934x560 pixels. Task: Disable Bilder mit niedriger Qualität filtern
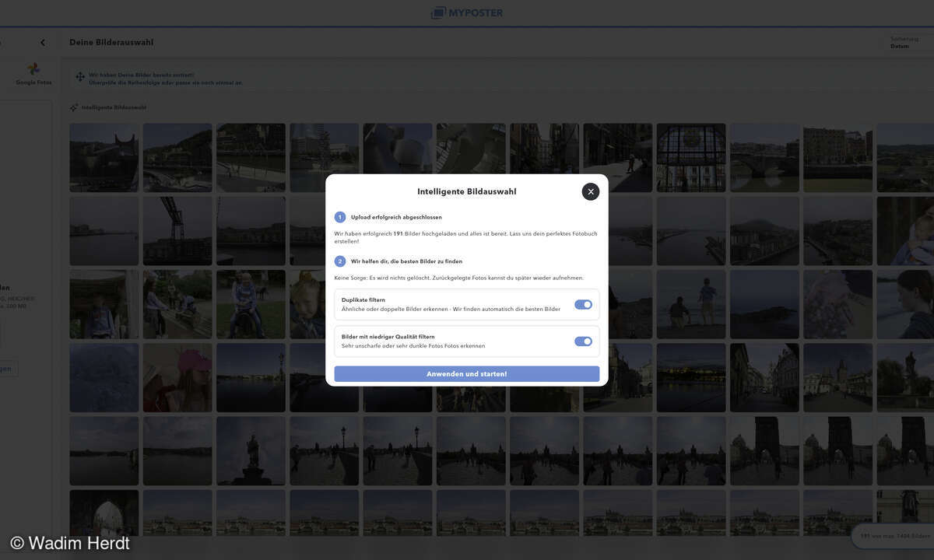pyautogui.click(x=583, y=341)
